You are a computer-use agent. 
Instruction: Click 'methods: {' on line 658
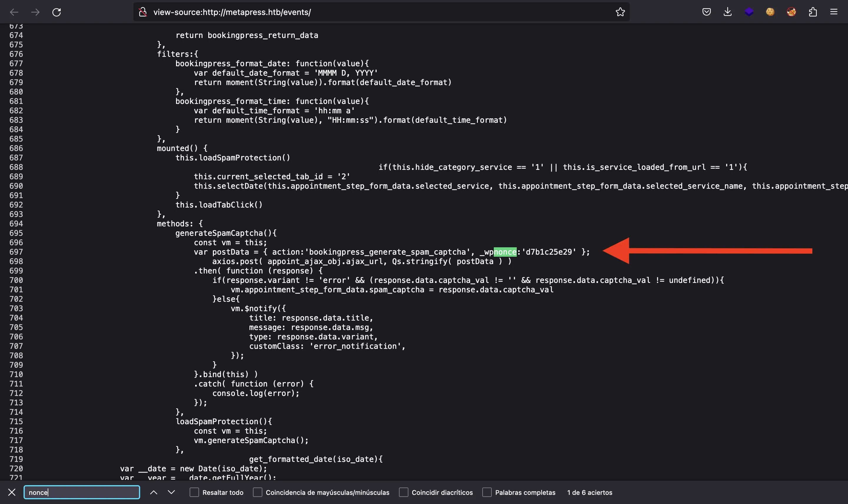(180, 223)
